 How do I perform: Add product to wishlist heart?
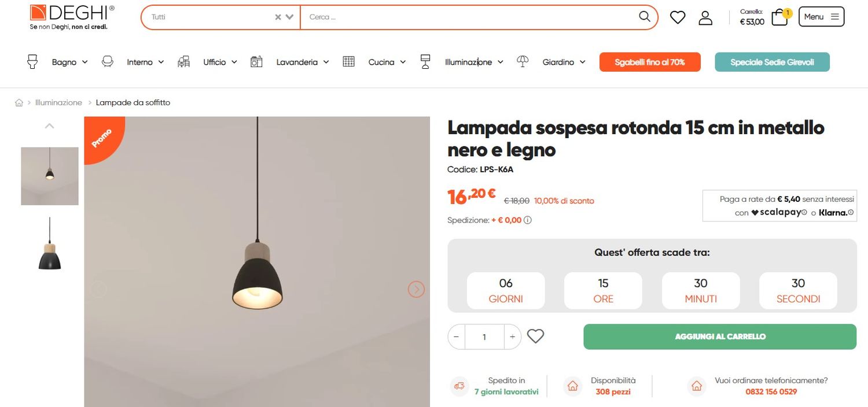tap(536, 336)
